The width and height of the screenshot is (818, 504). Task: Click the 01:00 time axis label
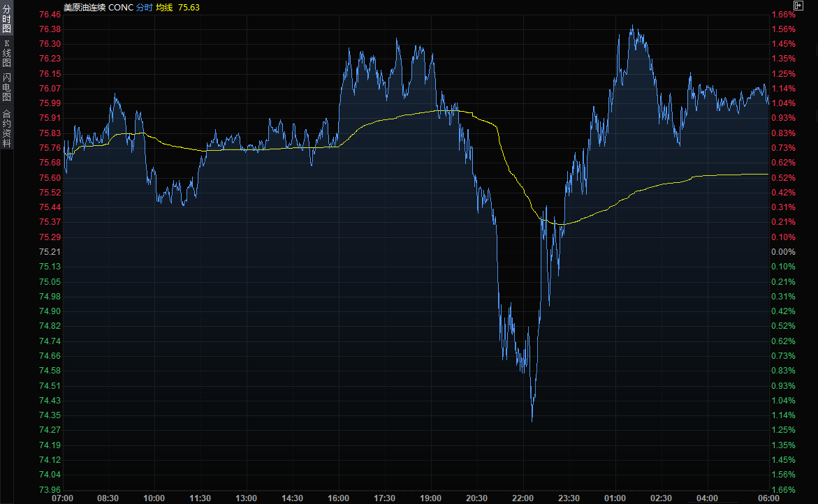coord(615,498)
